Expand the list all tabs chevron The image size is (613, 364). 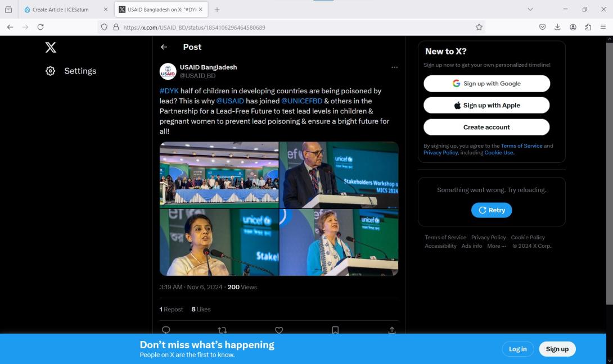click(530, 10)
